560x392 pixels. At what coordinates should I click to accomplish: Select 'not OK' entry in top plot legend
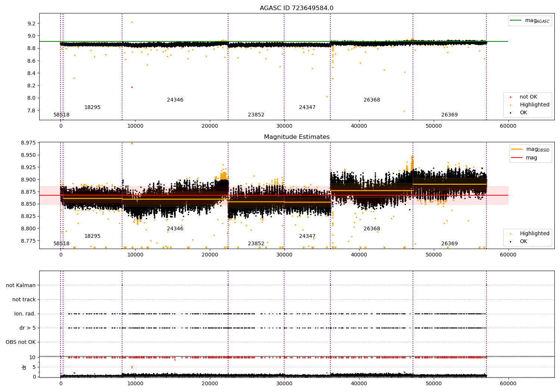[528, 97]
